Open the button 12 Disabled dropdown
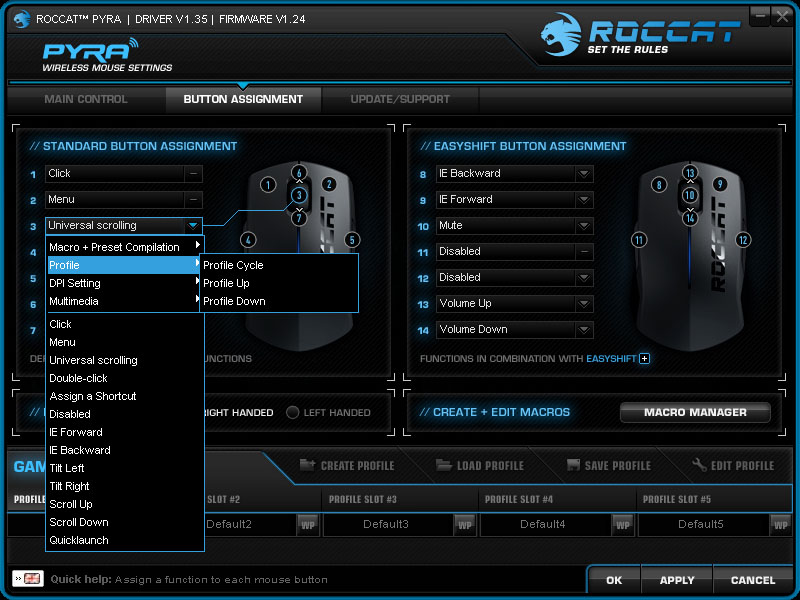Image resolution: width=800 pixels, height=600 pixels. coord(584,278)
